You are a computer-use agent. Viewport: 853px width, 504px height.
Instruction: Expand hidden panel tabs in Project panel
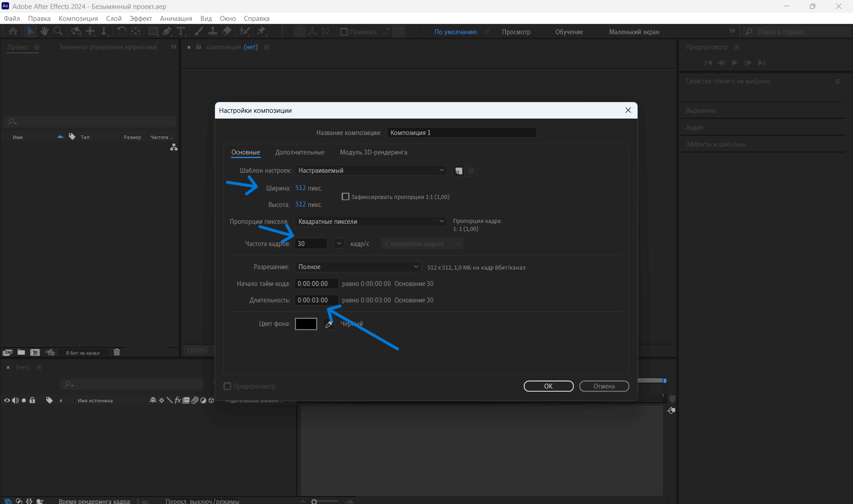174,47
